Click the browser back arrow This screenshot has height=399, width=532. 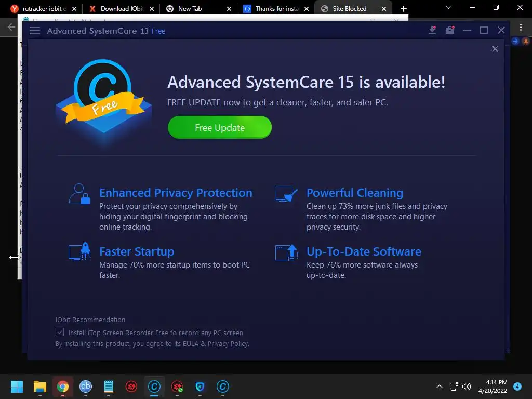(11, 27)
